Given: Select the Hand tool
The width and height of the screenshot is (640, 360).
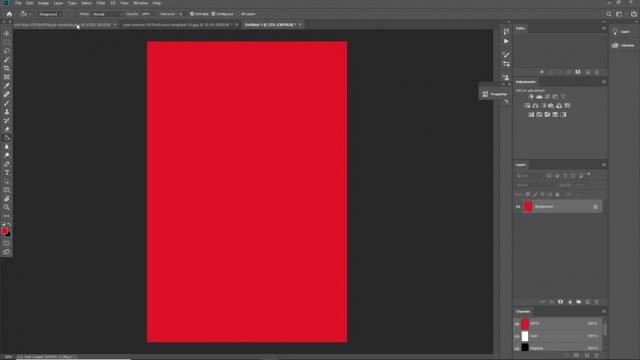Looking at the screenshot, I should click(7, 198).
